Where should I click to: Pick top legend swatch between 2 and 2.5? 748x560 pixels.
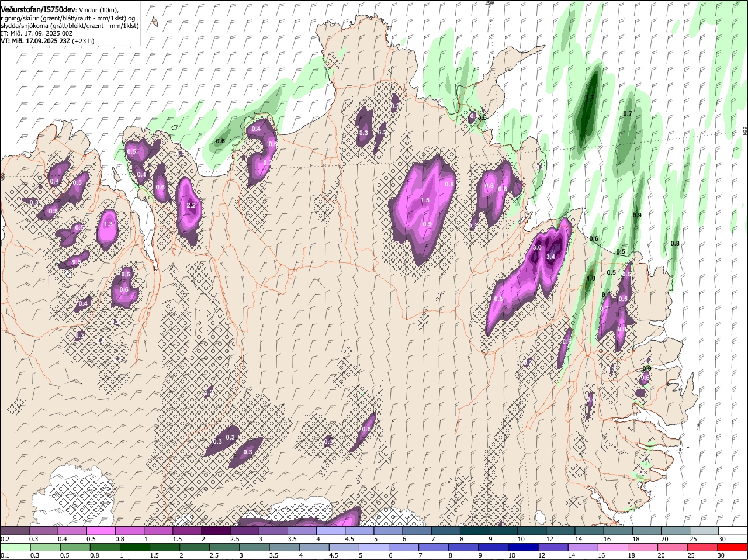pos(216,530)
